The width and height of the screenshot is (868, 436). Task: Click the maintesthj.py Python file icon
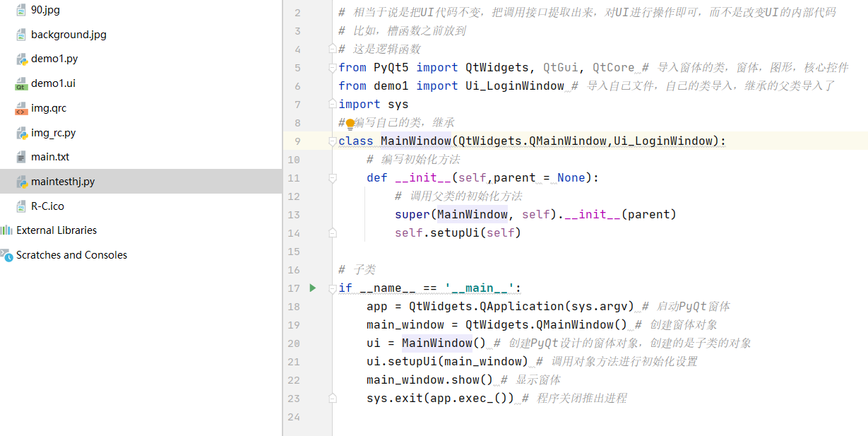click(x=21, y=182)
